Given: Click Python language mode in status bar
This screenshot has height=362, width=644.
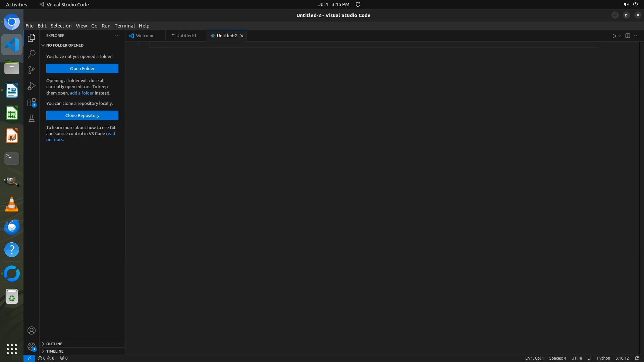Looking at the screenshot, I should click(x=603, y=358).
